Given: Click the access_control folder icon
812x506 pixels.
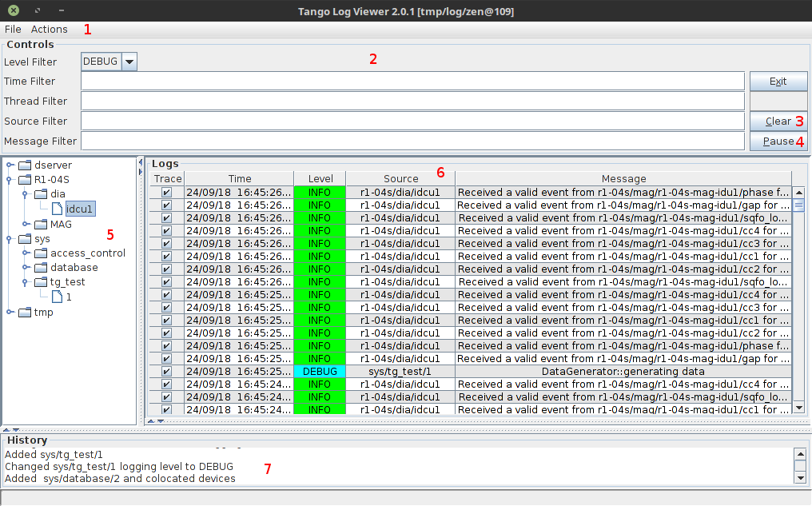Looking at the screenshot, I should [x=41, y=253].
